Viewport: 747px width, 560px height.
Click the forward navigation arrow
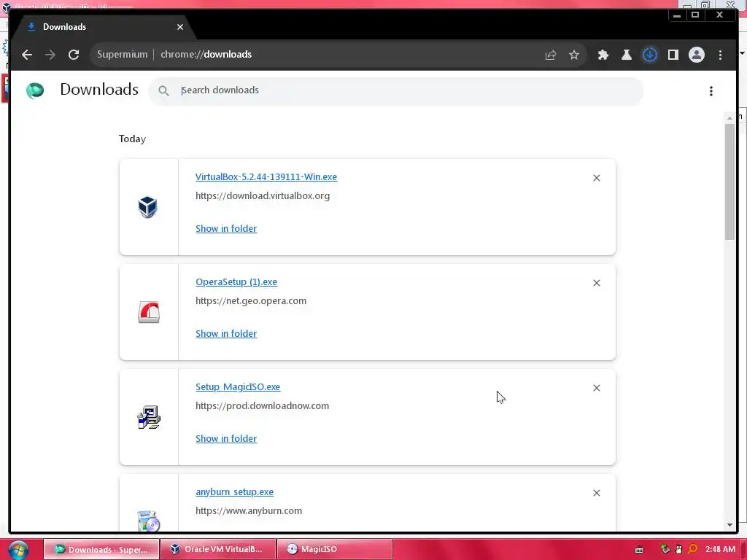click(x=50, y=55)
